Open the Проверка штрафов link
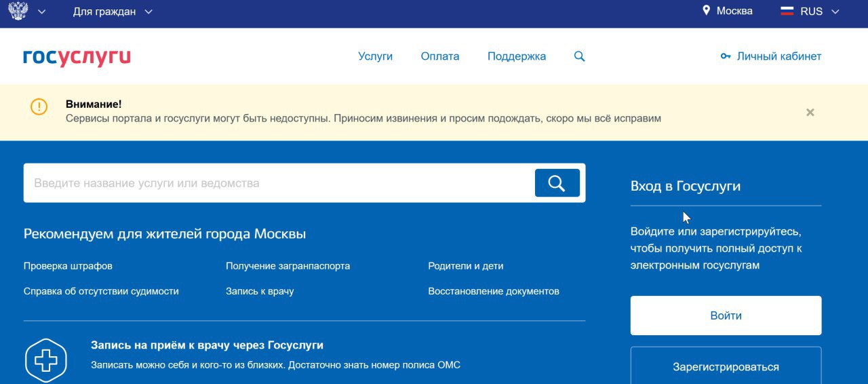This screenshot has height=384, width=868. coord(68,266)
